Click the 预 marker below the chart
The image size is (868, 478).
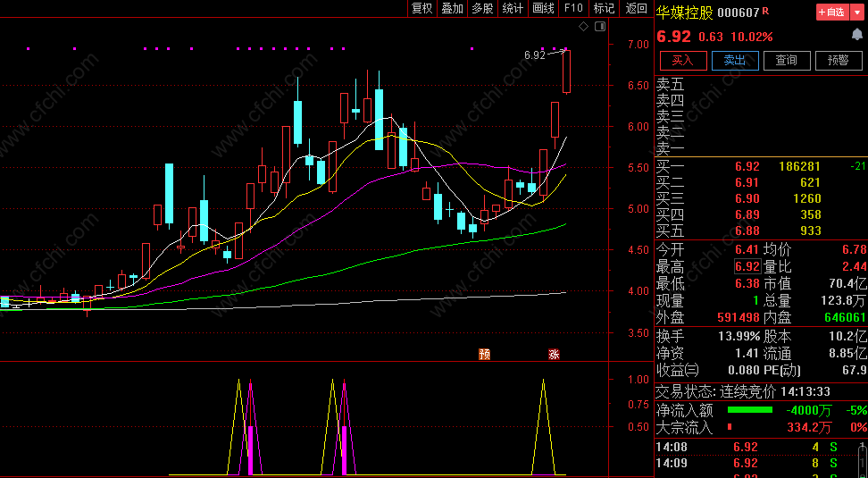484,354
